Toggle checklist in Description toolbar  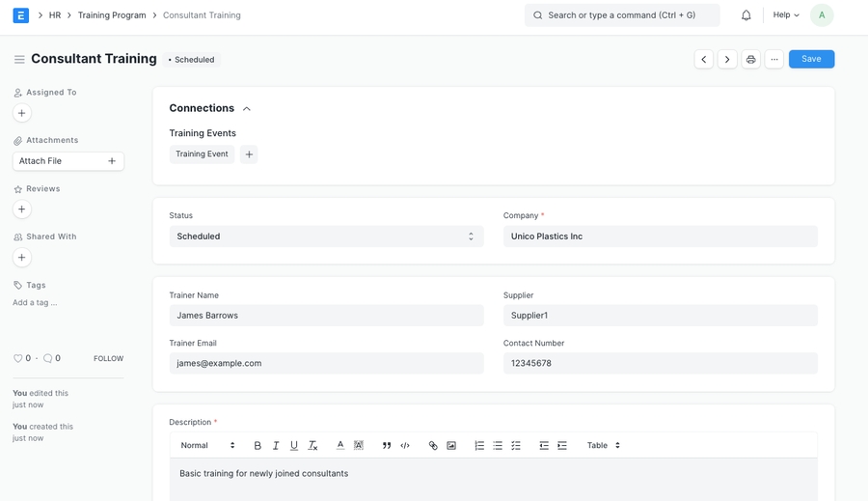[516, 446]
